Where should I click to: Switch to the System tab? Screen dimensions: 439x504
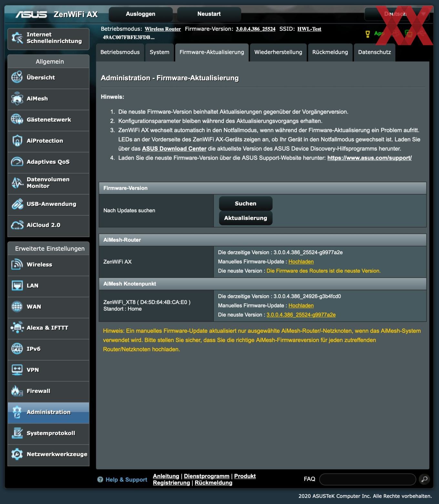point(159,52)
